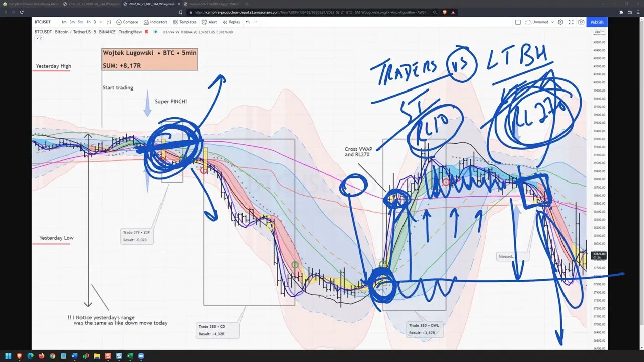The width and height of the screenshot is (644, 362).
Task: Open the Brave wallet icon
Action: (x=629, y=12)
